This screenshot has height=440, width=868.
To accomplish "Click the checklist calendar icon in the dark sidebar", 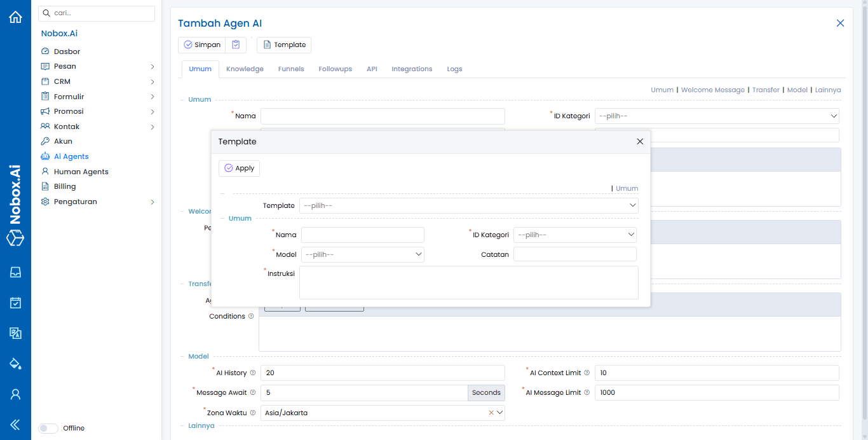I will pyautogui.click(x=15, y=303).
